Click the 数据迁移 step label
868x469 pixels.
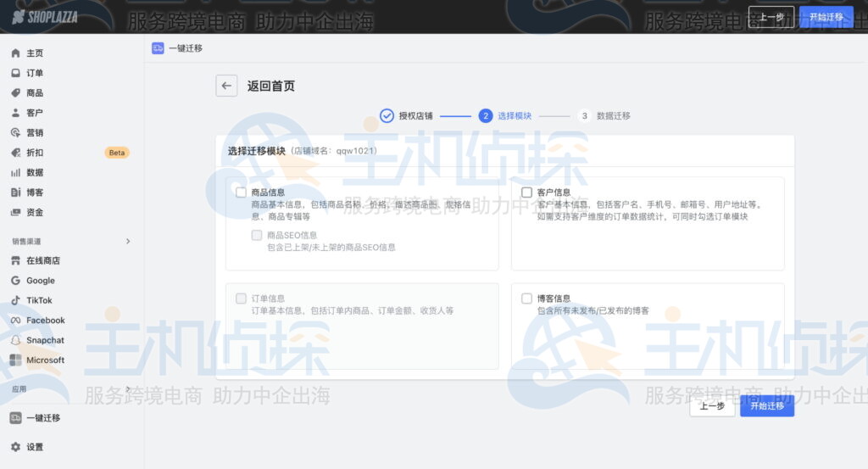pos(614,115)
